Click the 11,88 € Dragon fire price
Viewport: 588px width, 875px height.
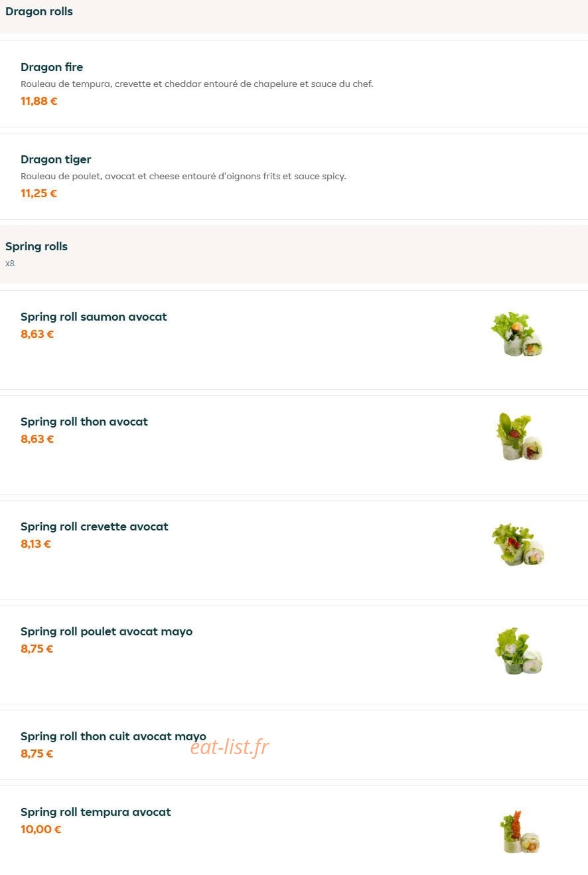point(39,101)
